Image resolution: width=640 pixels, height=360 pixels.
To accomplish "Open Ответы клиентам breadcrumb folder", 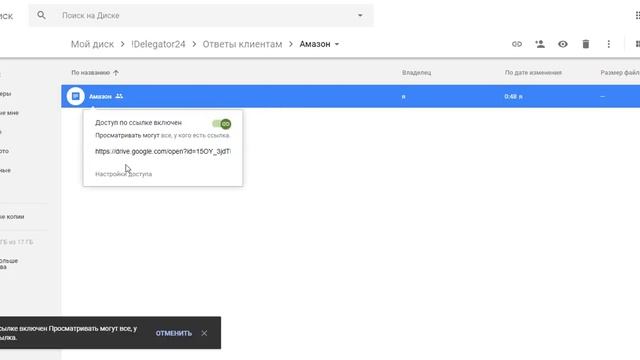I will tap(242, 44).
